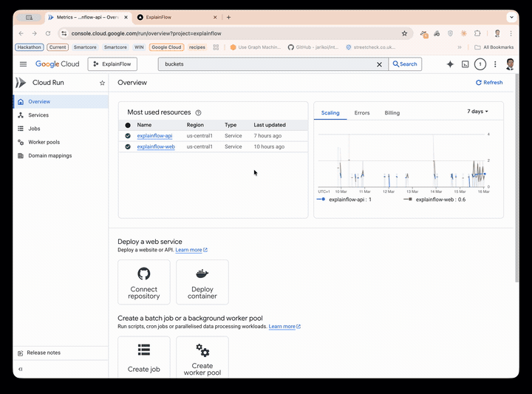
Task: Click the Google Cloud logo
Action: pyautogui.click(x=58, y=64)
